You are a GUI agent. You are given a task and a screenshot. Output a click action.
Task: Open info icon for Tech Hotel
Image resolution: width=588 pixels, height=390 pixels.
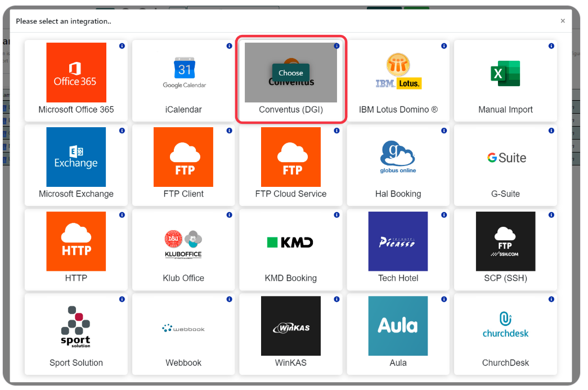click(444, 215)
